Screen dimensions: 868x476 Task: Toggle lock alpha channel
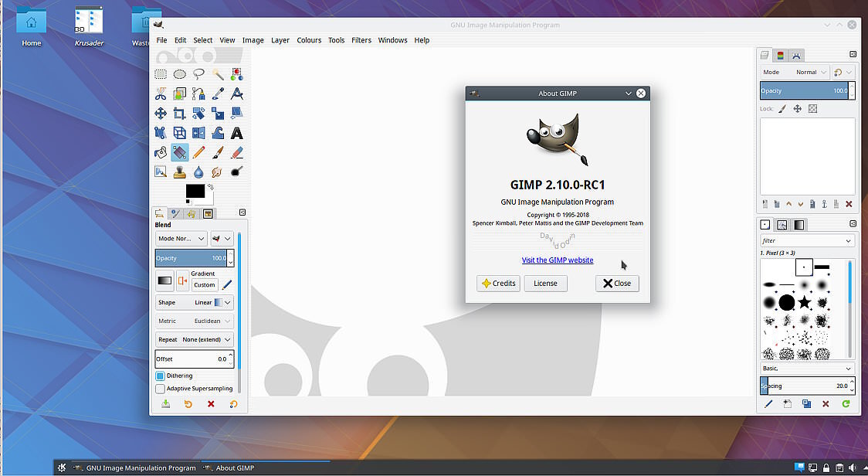tap(812, 109)
